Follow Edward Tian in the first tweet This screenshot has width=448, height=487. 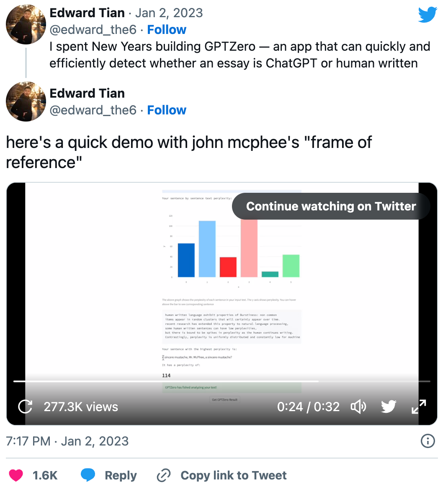167,30
